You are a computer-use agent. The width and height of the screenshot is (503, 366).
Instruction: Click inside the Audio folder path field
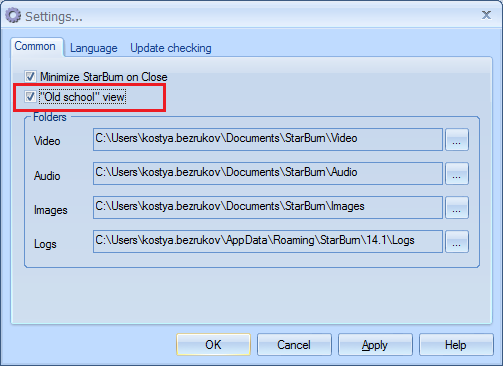point(268,174)
